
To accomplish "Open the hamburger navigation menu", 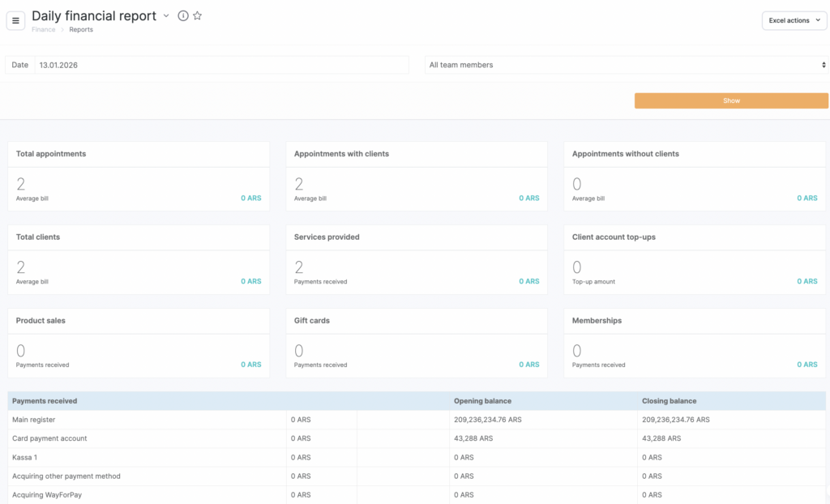I will (x=15, y=20).
